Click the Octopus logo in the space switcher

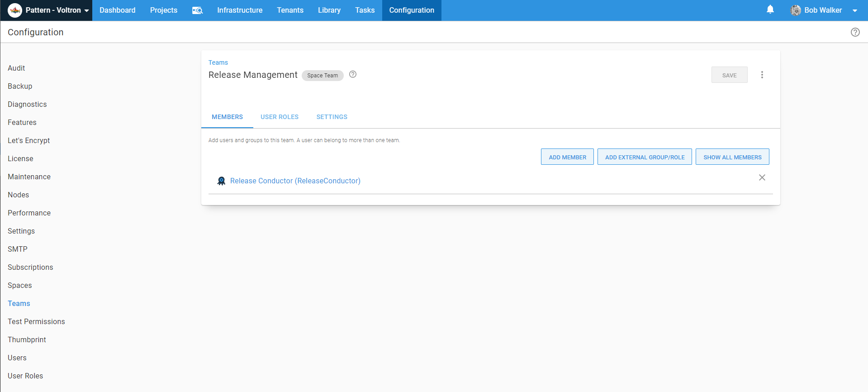15,10
